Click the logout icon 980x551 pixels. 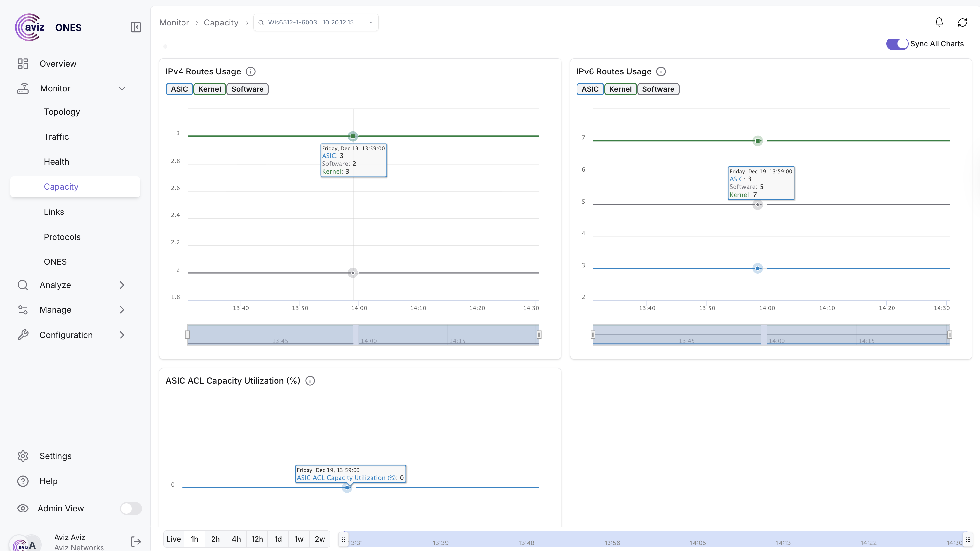(135, 542)
